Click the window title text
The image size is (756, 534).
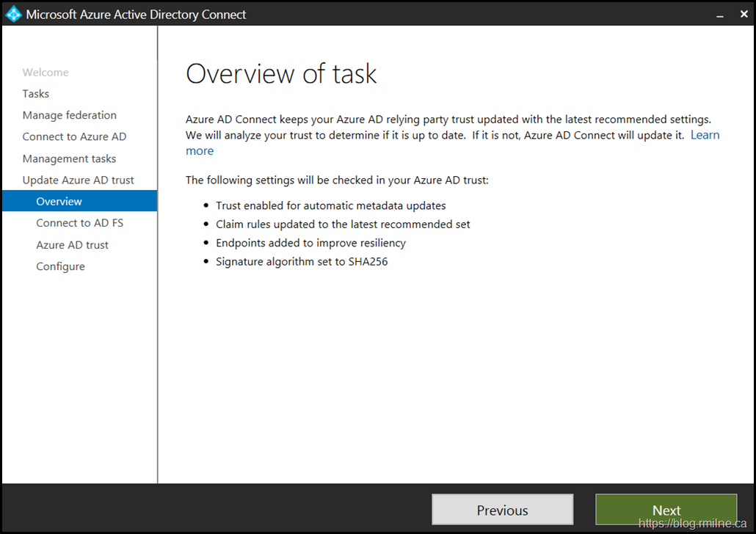136,14
